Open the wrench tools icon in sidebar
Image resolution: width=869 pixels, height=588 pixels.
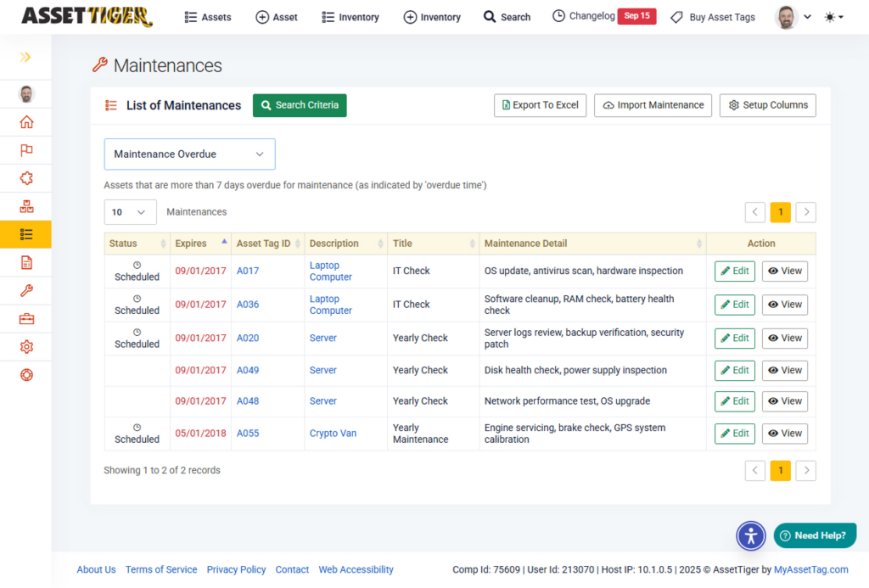tap(26, 291)
